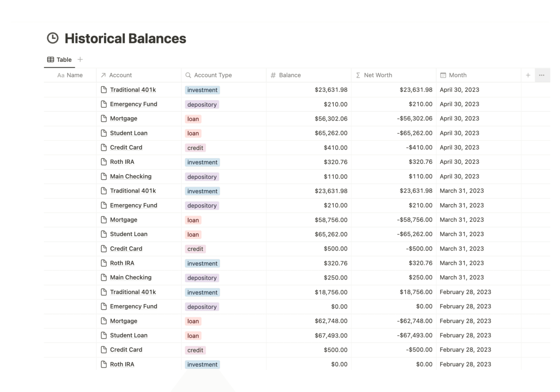Screen dimensions: 560x392
Task: Select the investment tag on Roth IRA
Action: click(x=202, y=162)
